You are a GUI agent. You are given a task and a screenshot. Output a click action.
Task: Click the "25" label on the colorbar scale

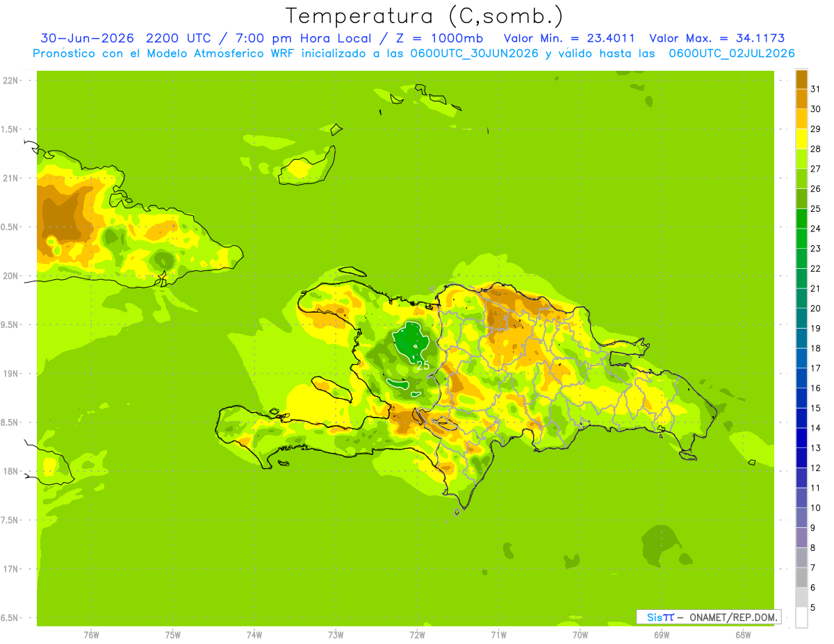(815, 208)
